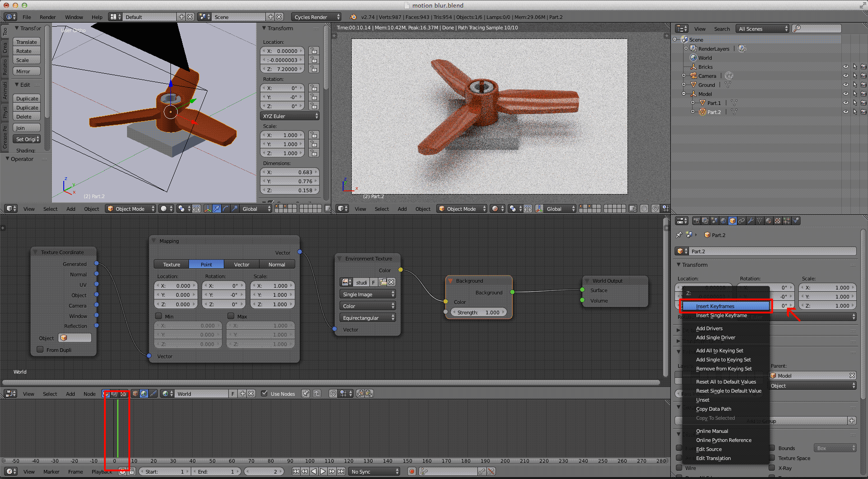Lock X location padlock in 3D view panel
This screenshot has height=479, width=868.
click(314, 51)
